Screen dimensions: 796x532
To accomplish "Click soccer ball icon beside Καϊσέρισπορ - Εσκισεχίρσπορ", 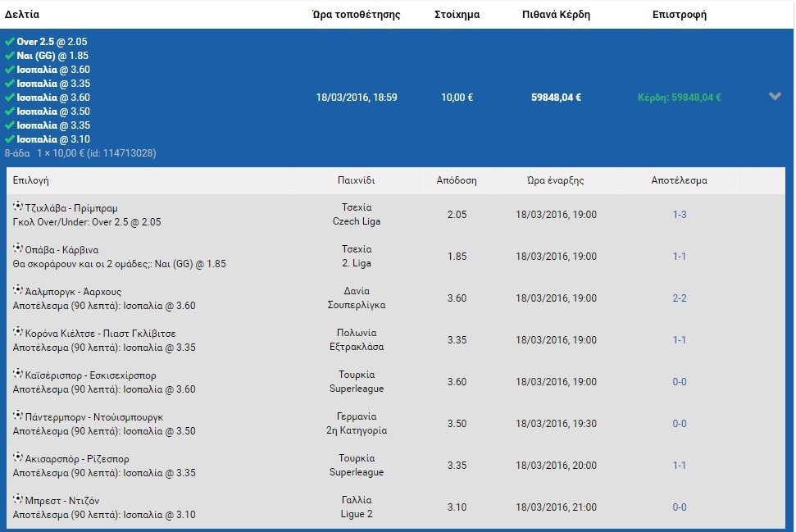I will pyautogui.click(x=18, y=374).
